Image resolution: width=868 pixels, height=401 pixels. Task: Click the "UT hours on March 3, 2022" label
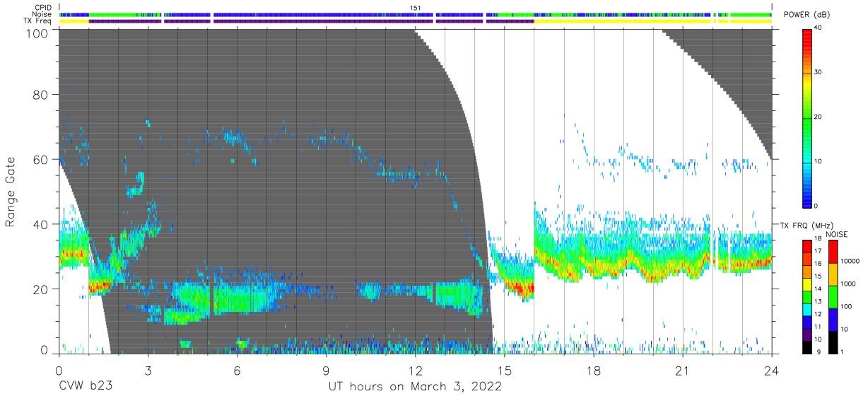click(x=415, y=387)
